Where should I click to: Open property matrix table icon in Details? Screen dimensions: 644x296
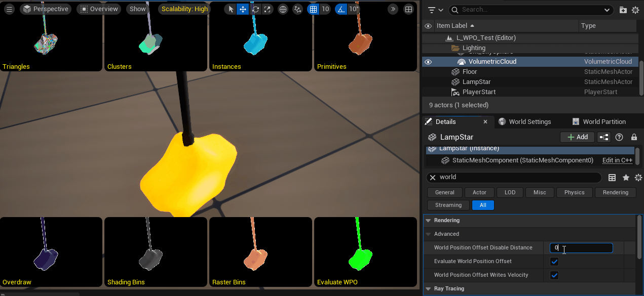tap(612, 178)
